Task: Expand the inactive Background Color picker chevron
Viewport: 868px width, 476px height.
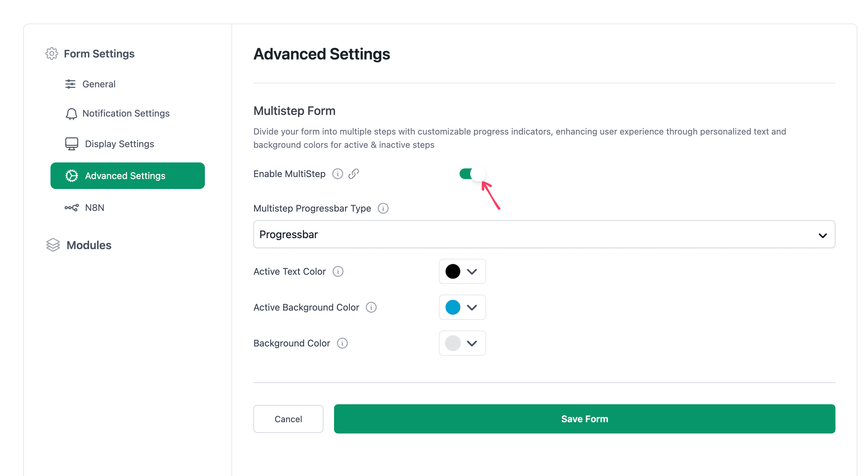Action: tap(472, 343)
